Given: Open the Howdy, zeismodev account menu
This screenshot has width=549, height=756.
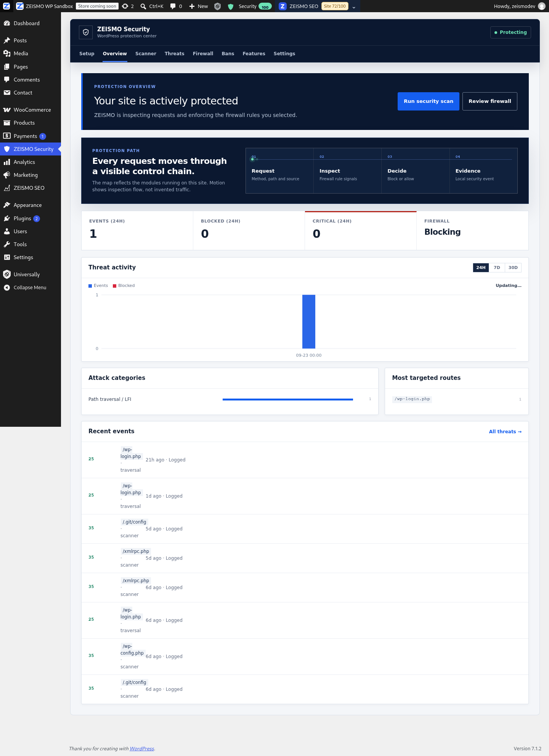Looking at the screenshot, I should click(x=519, y=6).
